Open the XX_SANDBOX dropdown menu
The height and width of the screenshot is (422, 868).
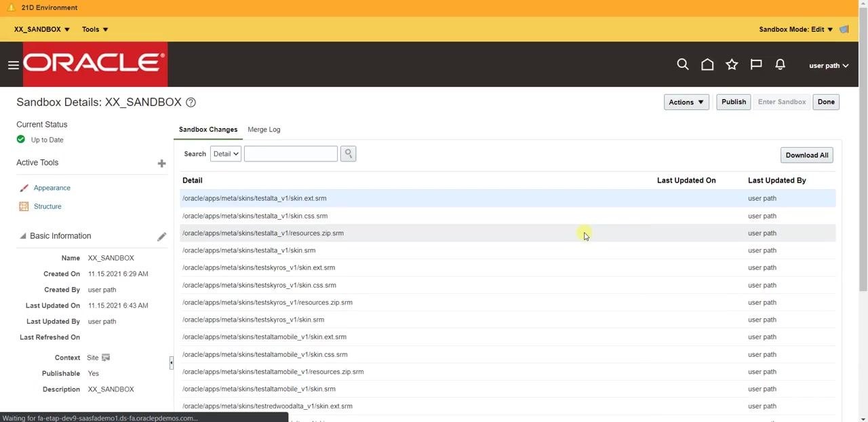point(42,29)
